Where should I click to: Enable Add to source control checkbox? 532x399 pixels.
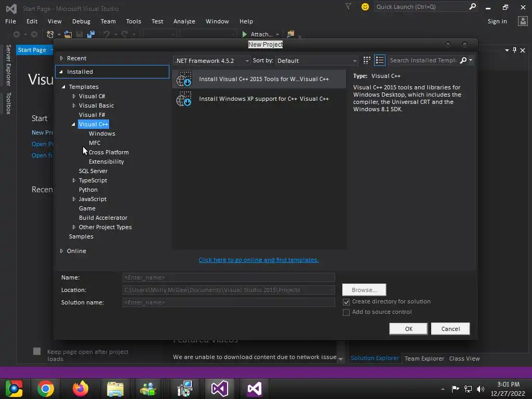(346, 312)
